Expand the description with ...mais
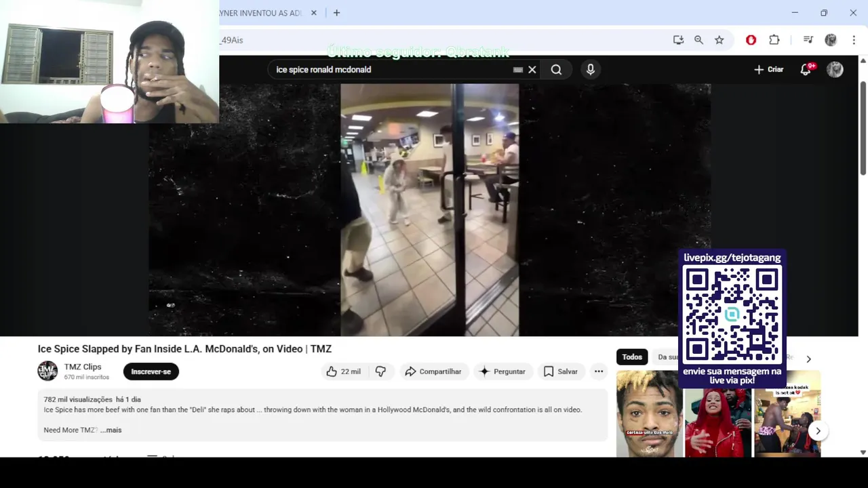This screenshot has height=488, width=868. click(111, 430)
